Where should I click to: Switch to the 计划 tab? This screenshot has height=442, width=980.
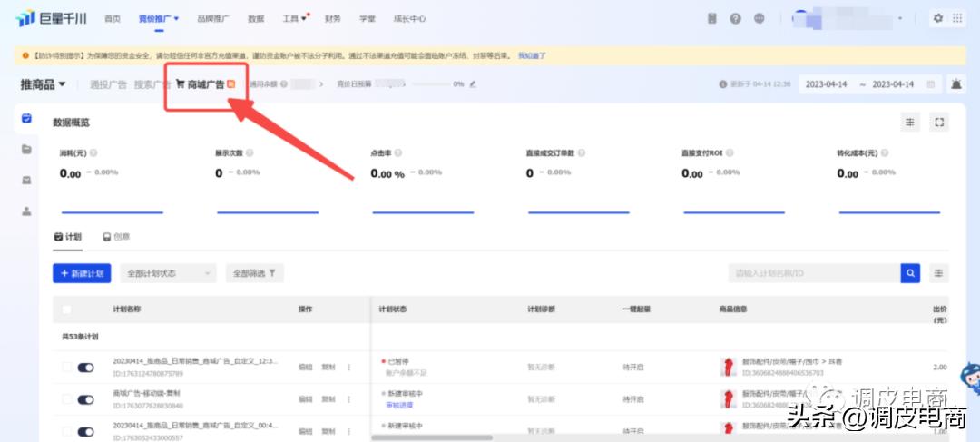(x=67, y=237)
